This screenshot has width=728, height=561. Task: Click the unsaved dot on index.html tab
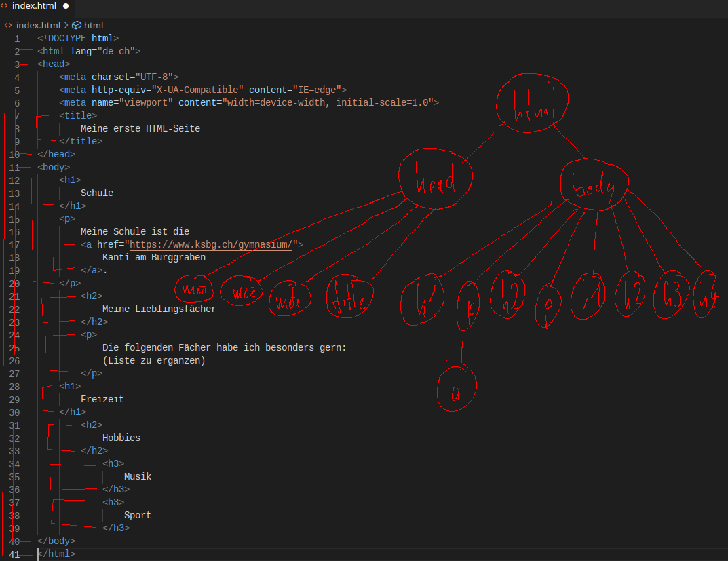(x=66, y=6)
